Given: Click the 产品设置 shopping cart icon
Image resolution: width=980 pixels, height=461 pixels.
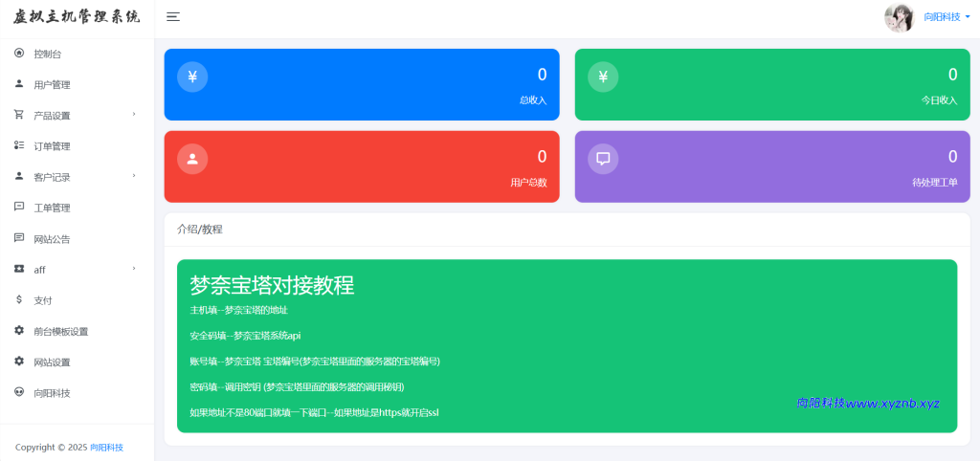Looking at the screenshot, I should (19, 115).
